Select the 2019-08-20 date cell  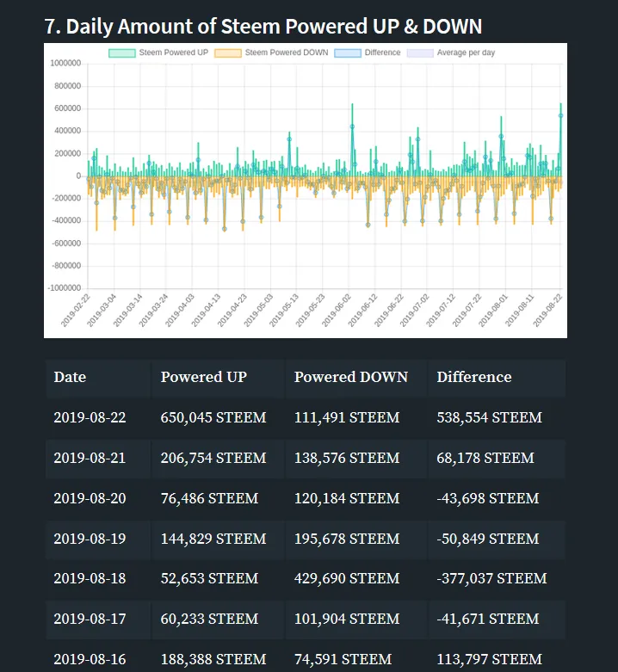click(x=90, y=498)
